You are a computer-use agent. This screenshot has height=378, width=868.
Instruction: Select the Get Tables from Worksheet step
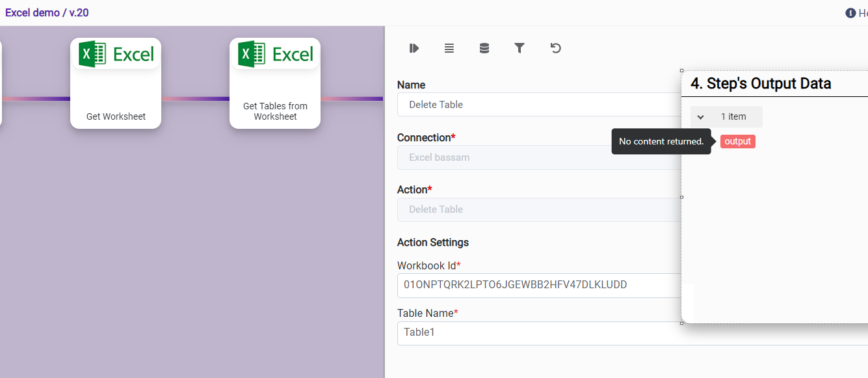point(275,83)
